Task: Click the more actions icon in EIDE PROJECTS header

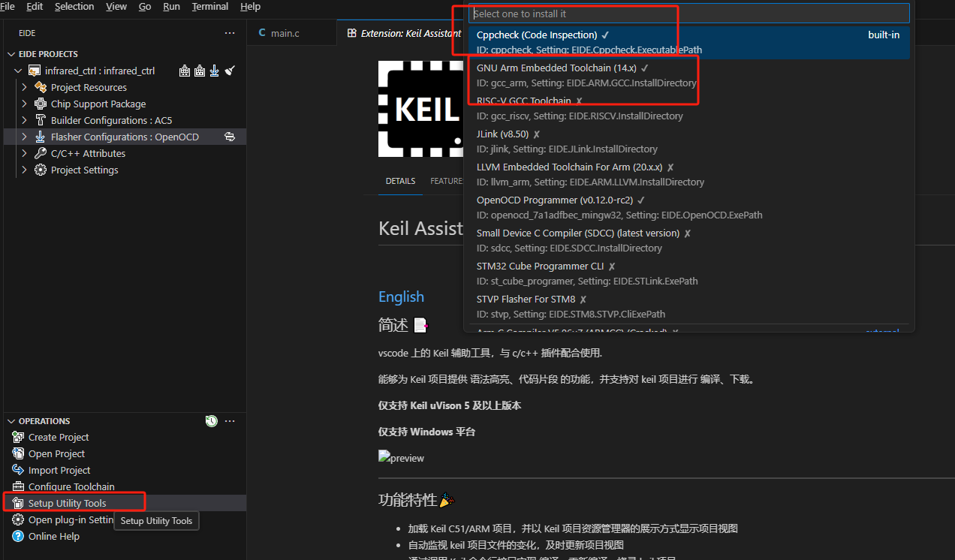Action: 230,33
